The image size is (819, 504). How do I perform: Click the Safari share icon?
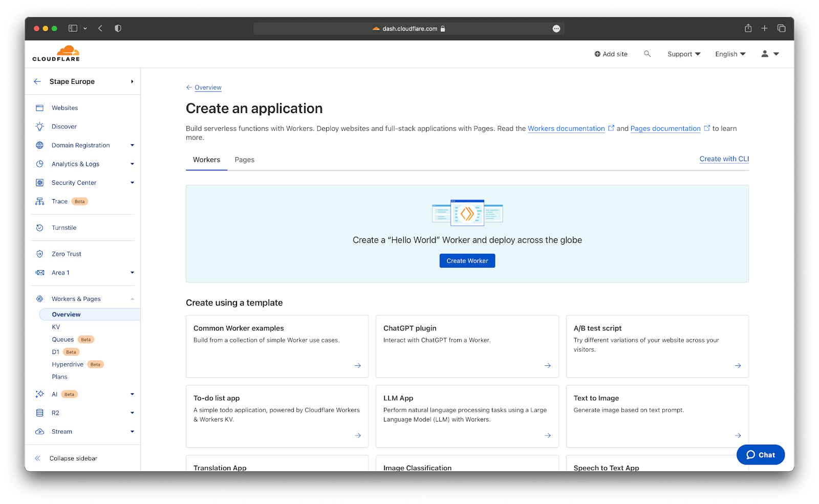point(748,28)
